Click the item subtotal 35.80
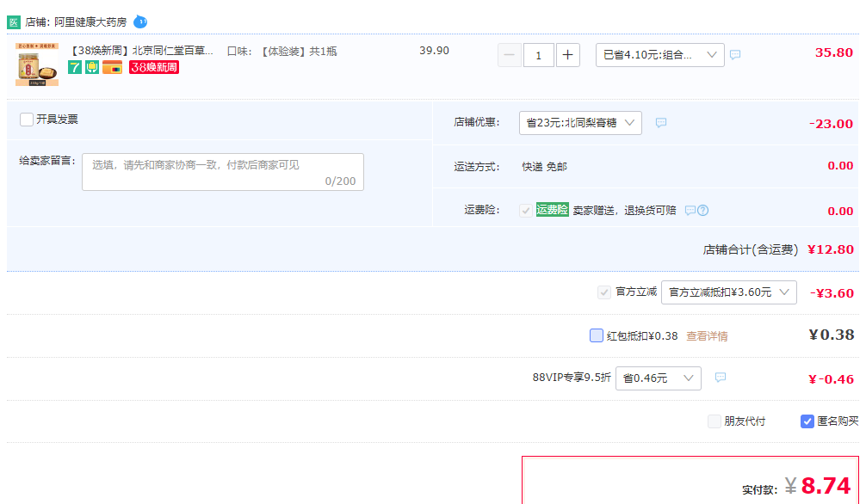866x504 pixels. [x=834, y=52]
